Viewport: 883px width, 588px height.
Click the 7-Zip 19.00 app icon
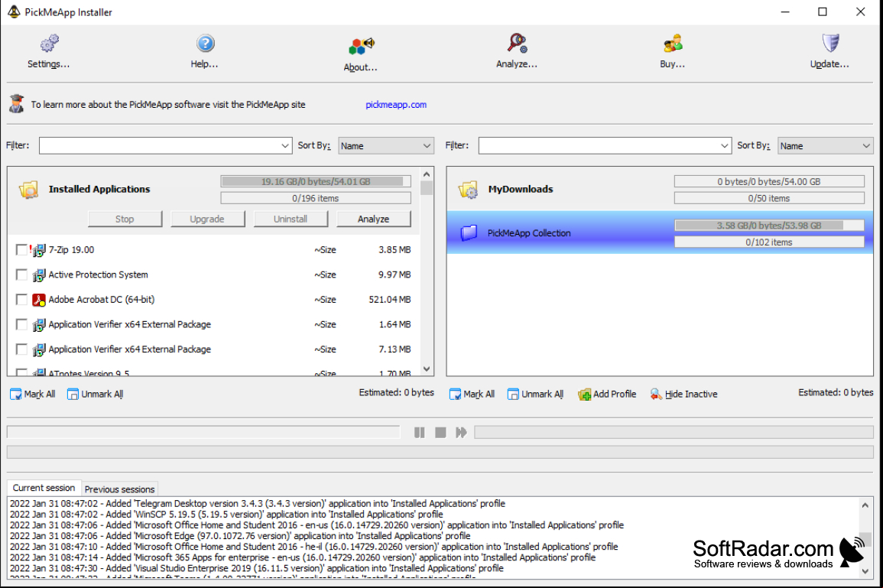(x=38, y=250)
